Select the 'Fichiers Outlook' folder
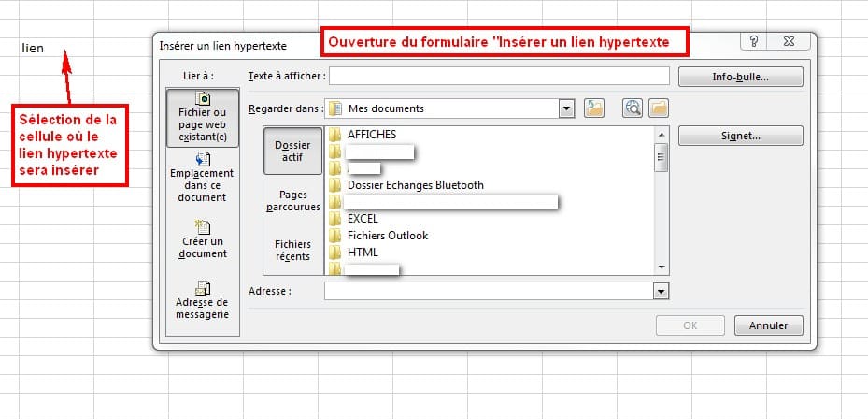The image size is (868, 419). tap(387, 236)
